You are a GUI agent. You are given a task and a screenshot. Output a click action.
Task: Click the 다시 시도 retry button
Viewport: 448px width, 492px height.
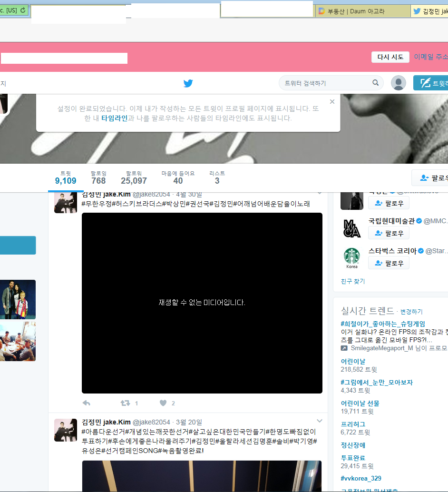tap(390, 57)
